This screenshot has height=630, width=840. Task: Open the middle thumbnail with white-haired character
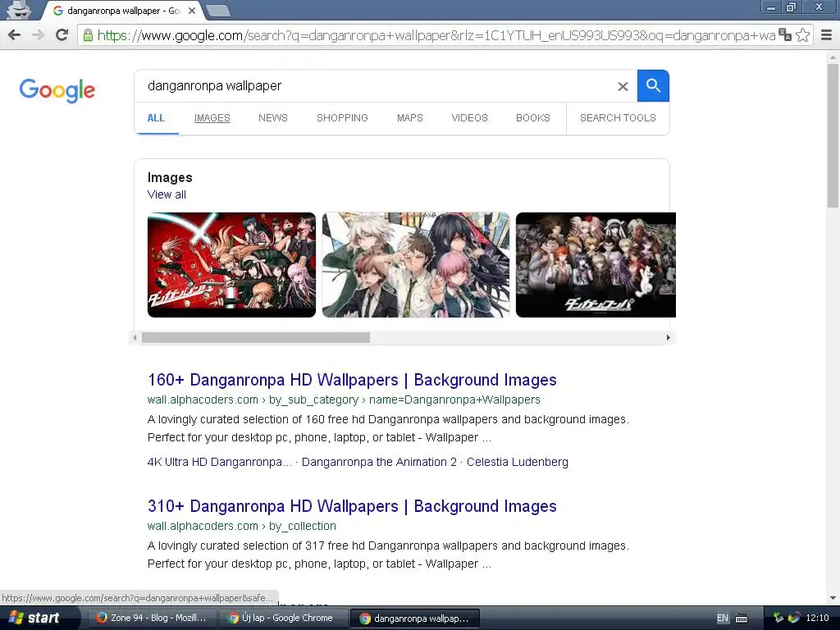coord(416,265)
